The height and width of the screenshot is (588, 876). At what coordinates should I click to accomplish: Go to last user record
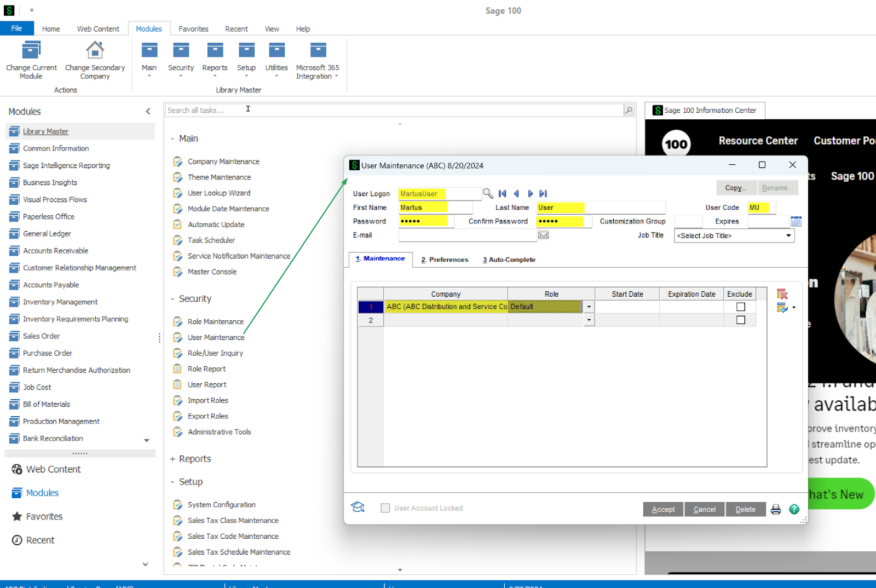click(543, 193)
